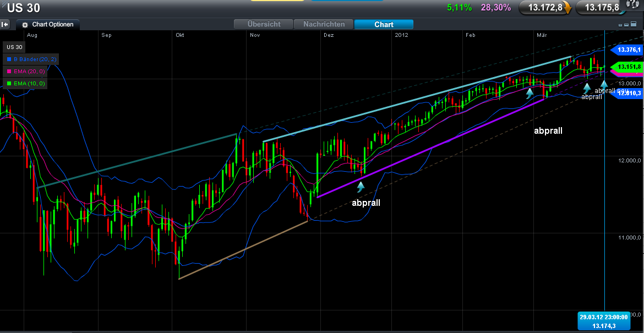Click the green 5,11% value
Screen dimensions: 644x333
460,7
